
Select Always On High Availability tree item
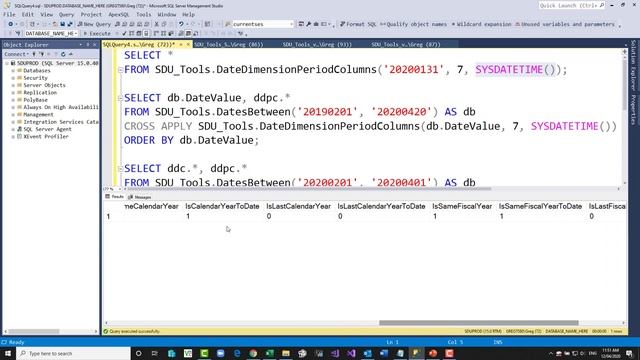61,107
